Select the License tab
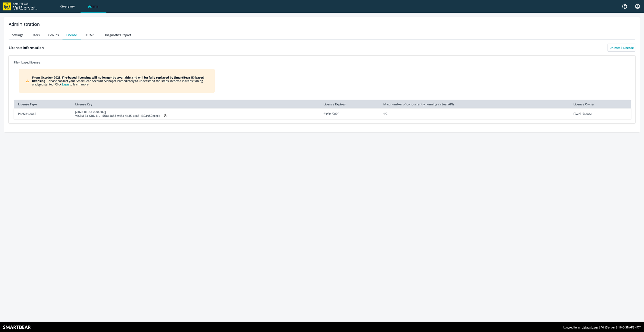The width and height of the screenshot is (644, 332). (71, 35)
